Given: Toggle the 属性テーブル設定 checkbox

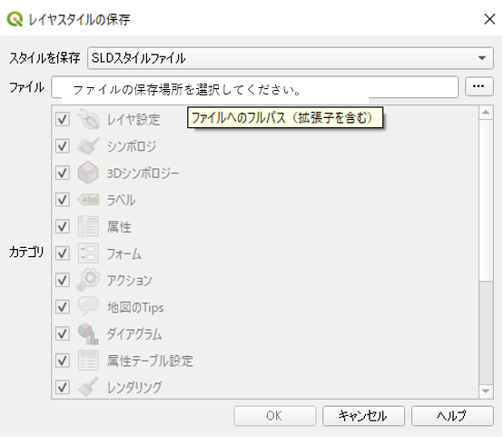Looking at the screenshot, I should [x=63, y=361].
